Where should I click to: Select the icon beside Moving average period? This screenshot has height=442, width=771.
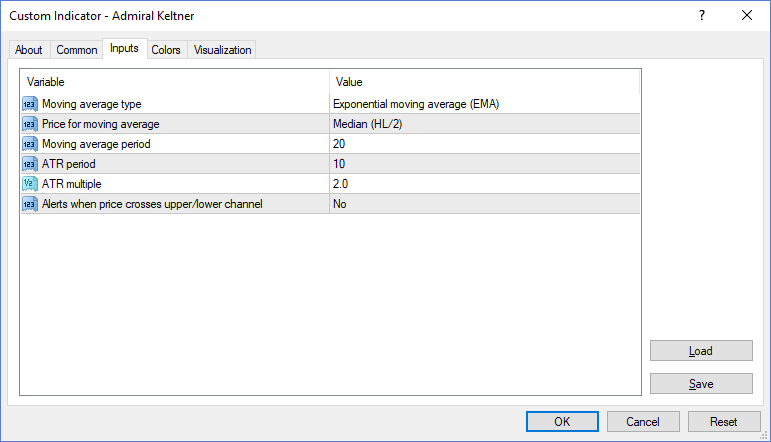click(x=30, y=144)
